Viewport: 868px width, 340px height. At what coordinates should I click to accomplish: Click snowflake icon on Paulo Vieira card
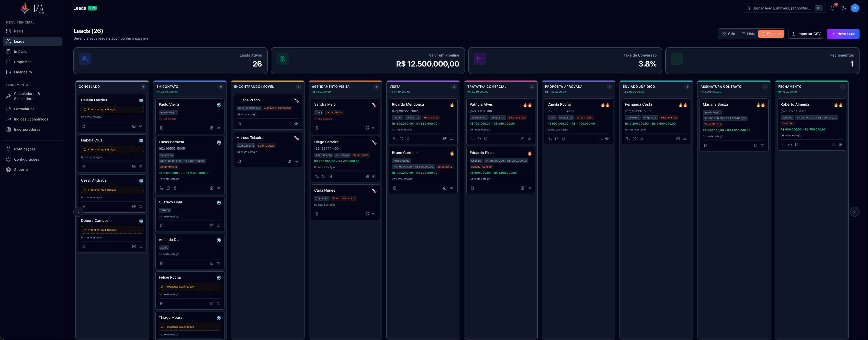coord(219,105)
